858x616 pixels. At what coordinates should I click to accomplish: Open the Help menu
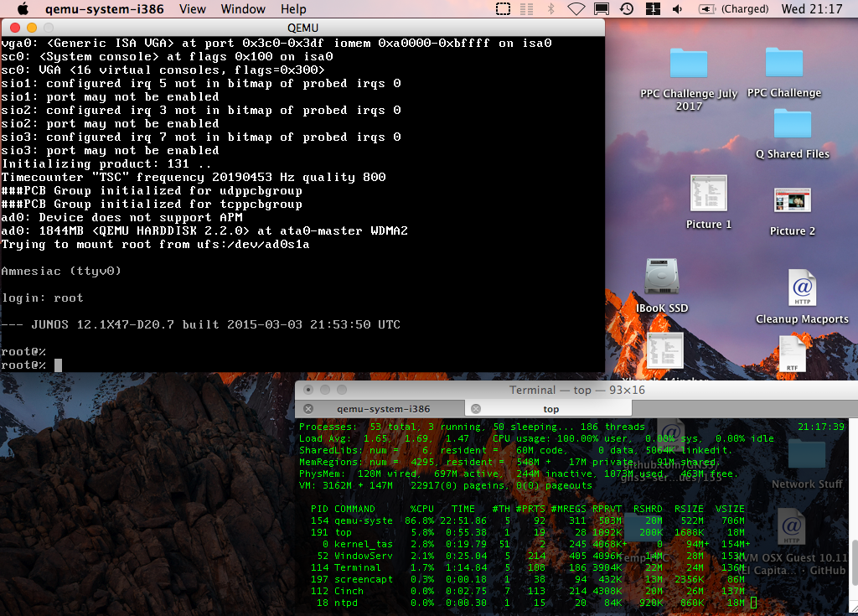[293, 8]
